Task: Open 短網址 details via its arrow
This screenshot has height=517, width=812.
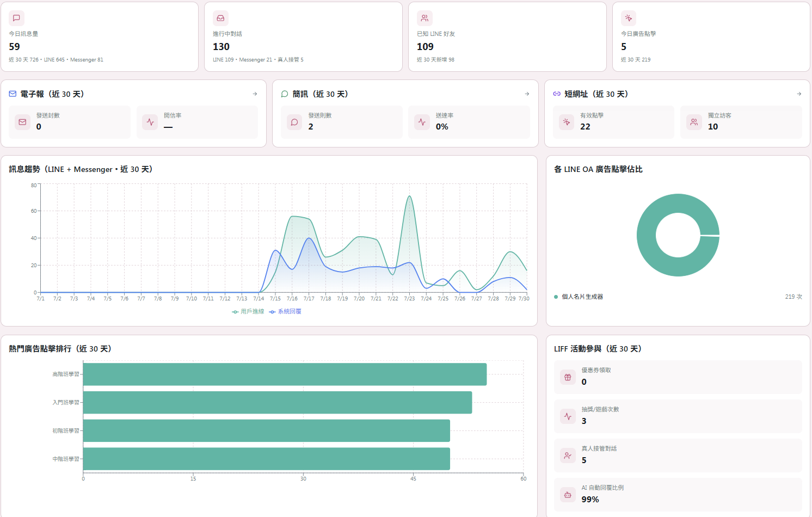Action: 799,94
